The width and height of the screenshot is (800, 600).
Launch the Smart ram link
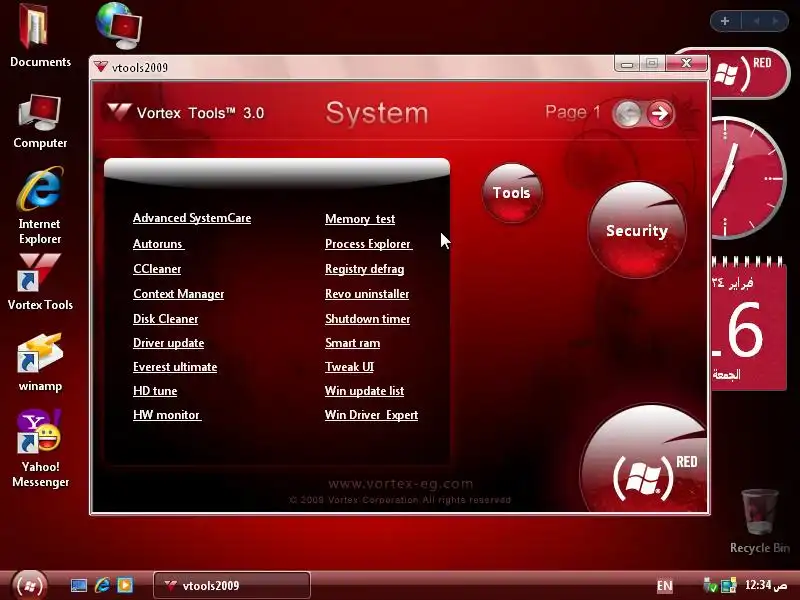[x=353, y=343]
